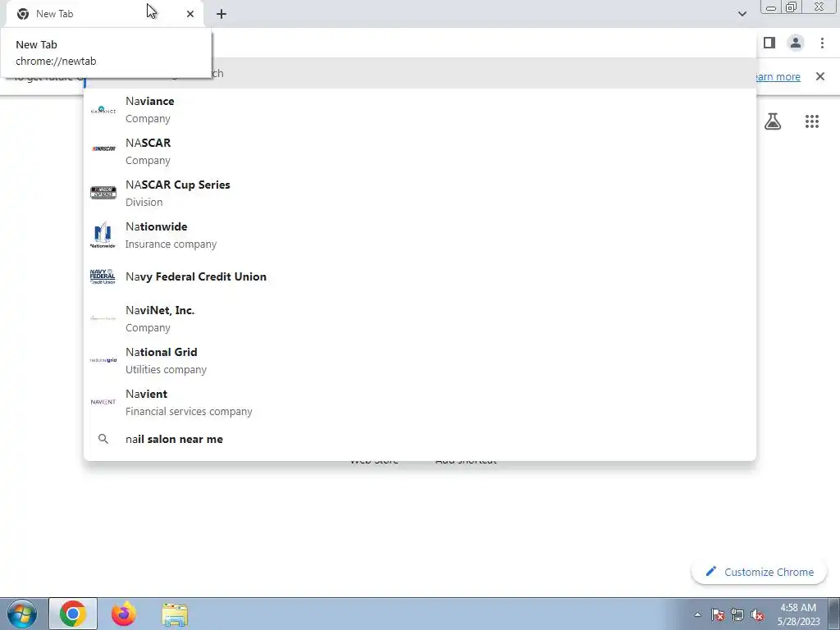The image size is (840, 630).
Task: Show hidden system tray icons
Action: [697, 614]
